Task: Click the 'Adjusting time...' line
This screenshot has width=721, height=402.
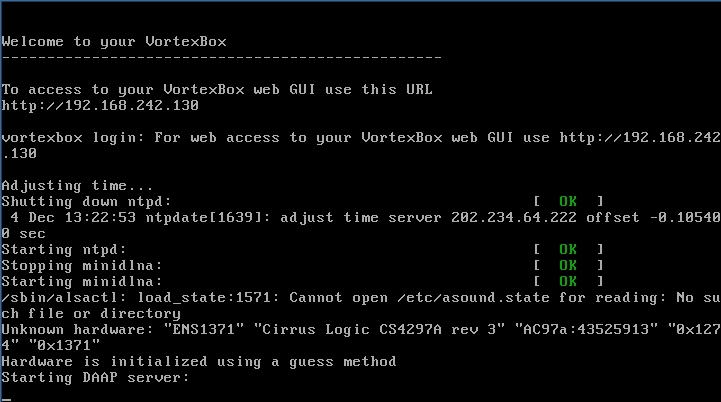Action: pyautogui.click(x=77, y=185)
